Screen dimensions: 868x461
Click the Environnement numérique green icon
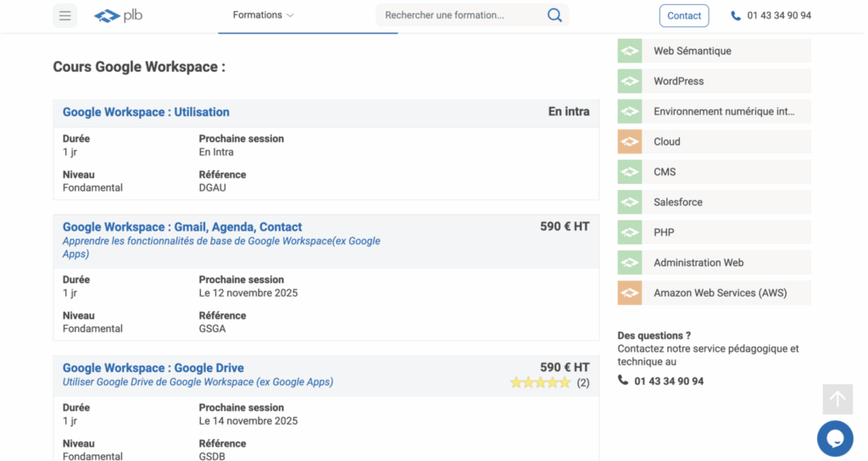coord(630,111)
